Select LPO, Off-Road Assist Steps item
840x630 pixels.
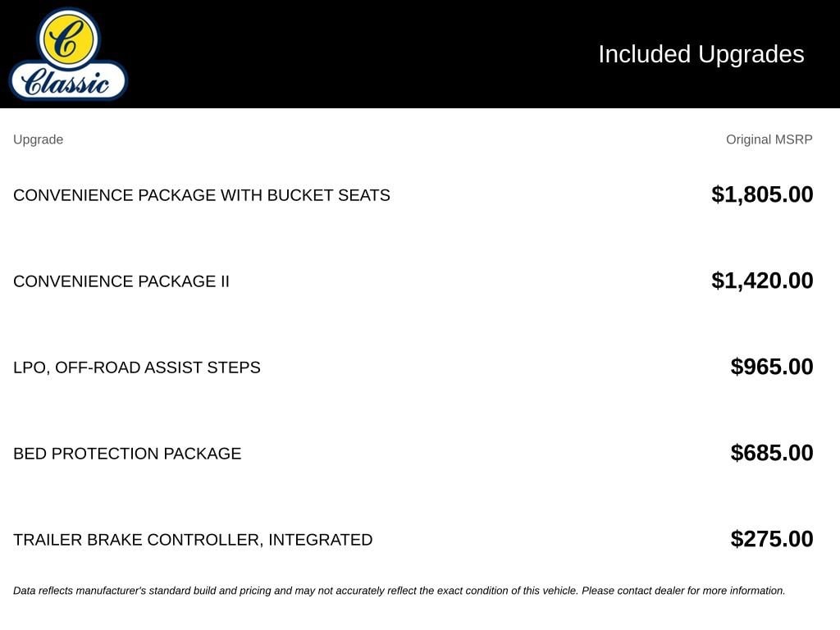coord(137,367)
